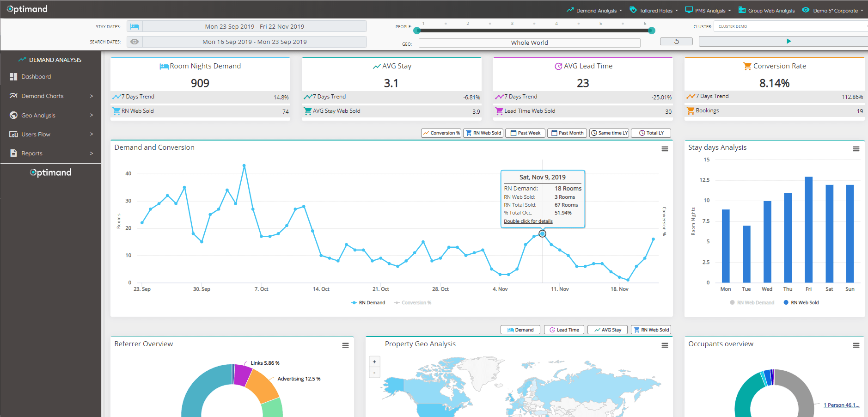The image size is (868, 417).
Task: Open Stay days Analysis chart menu icon
Action: pos(856,149)
